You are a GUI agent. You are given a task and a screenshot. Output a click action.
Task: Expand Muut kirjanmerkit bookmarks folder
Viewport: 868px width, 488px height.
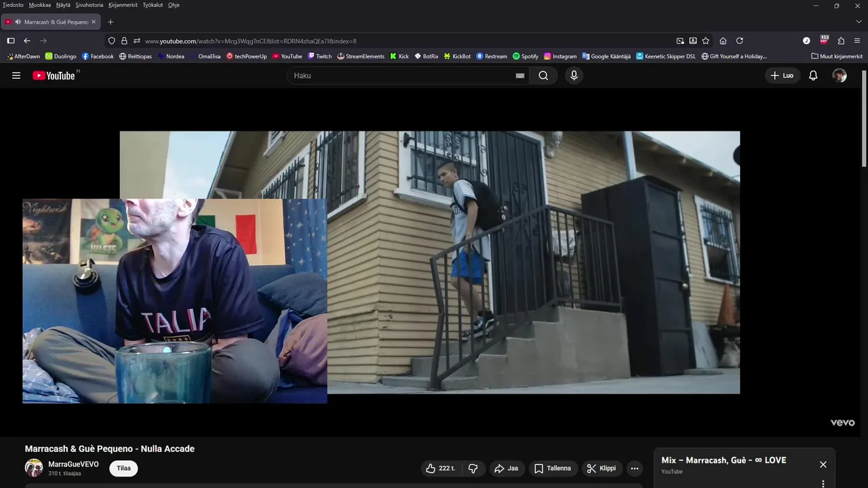pyautogui.click(x=837, y=56)
